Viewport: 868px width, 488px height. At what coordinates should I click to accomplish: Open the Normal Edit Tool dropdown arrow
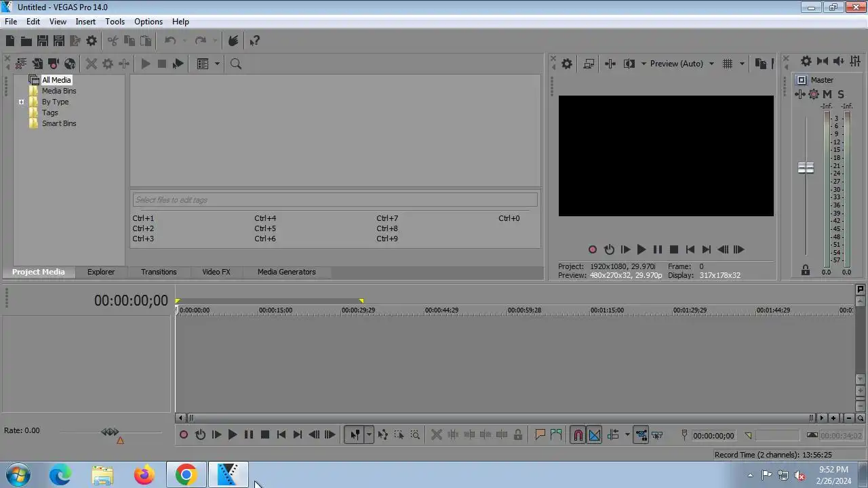pos(369,435)
